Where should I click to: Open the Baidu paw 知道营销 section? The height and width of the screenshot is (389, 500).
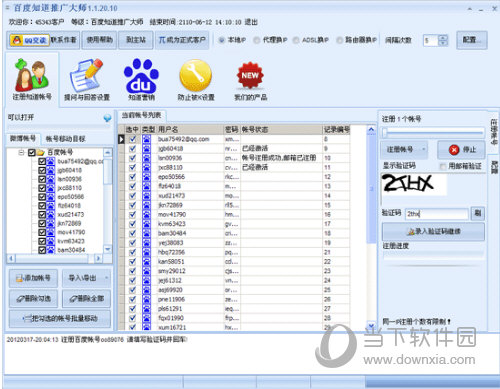click(x=141, y=79)
